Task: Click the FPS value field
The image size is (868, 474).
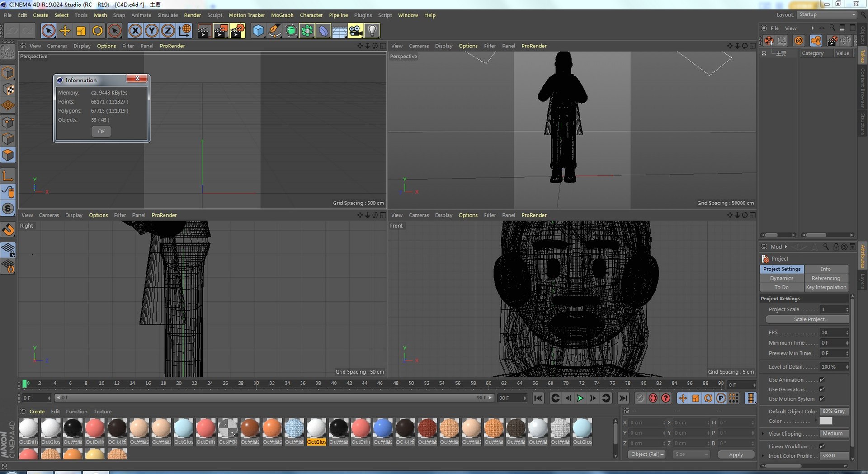Action: [x=832, y=332]
